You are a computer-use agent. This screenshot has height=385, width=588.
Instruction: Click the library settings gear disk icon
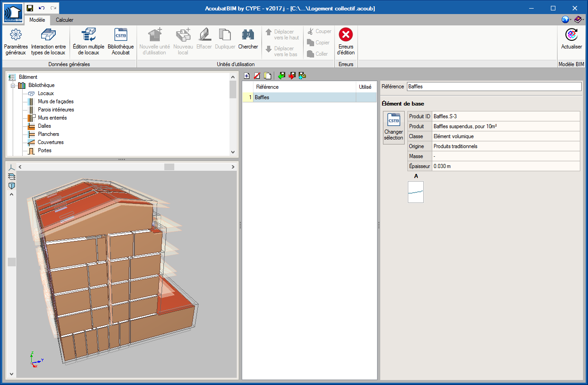302,76
